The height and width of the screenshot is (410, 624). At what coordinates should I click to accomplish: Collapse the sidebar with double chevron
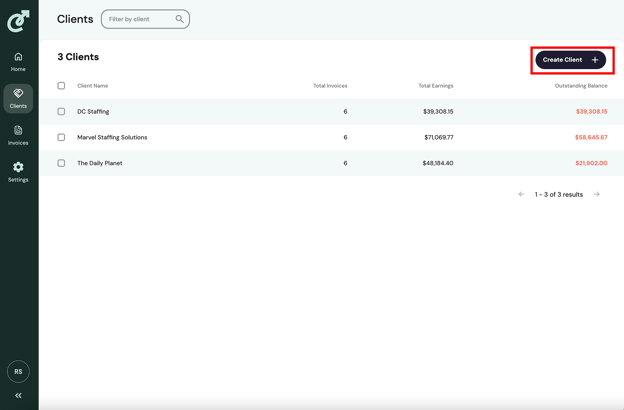click(x=18, y=396)
